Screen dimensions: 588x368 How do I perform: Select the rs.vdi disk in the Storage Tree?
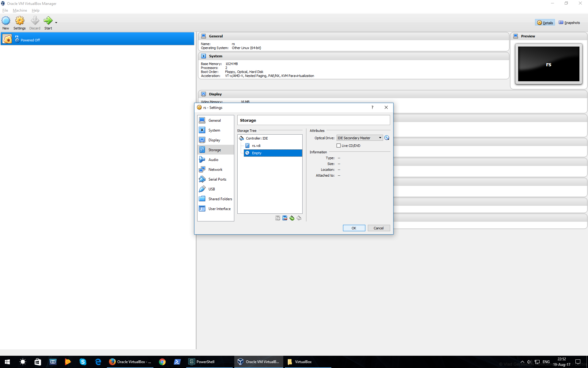point(256,146)
